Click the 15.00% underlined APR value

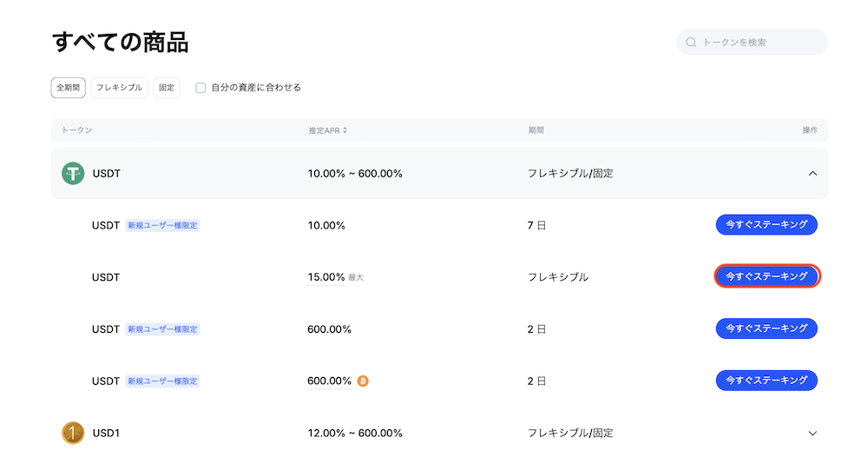326,277
